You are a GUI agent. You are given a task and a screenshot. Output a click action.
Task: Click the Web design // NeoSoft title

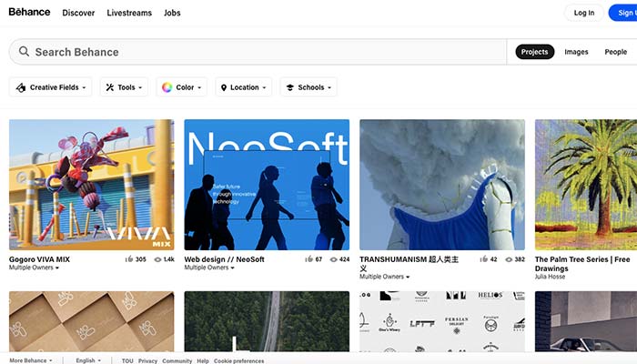[224, 259]
